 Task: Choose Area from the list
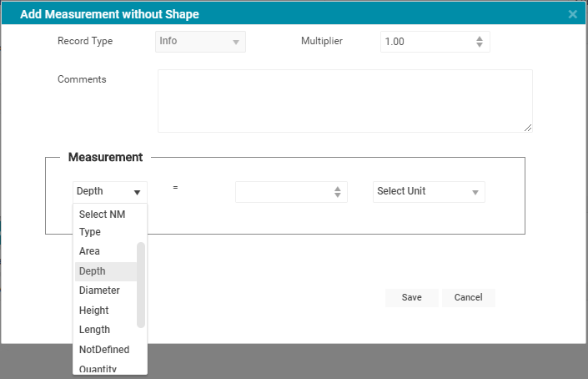(90, 251)
